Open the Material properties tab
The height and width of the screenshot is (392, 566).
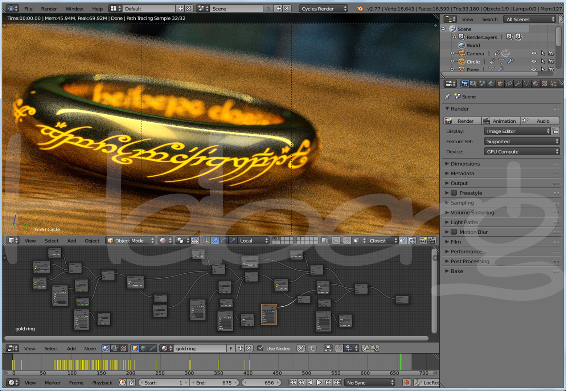(x=536, y=84)
